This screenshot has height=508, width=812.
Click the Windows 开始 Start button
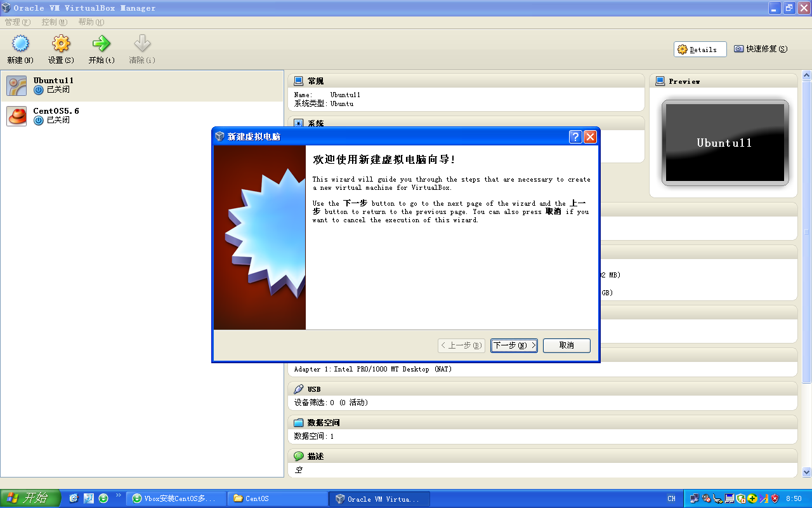(x=30, y=498)
